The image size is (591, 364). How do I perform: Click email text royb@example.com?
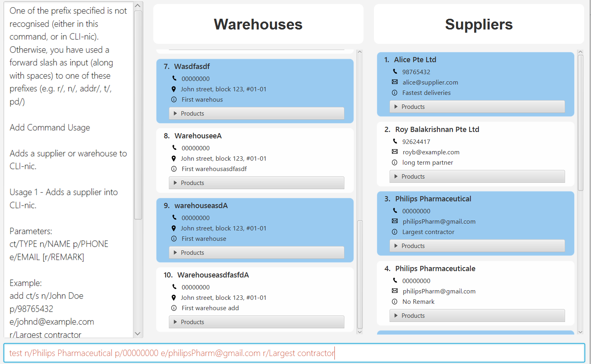pyautogui.click(x=431, y=152)
